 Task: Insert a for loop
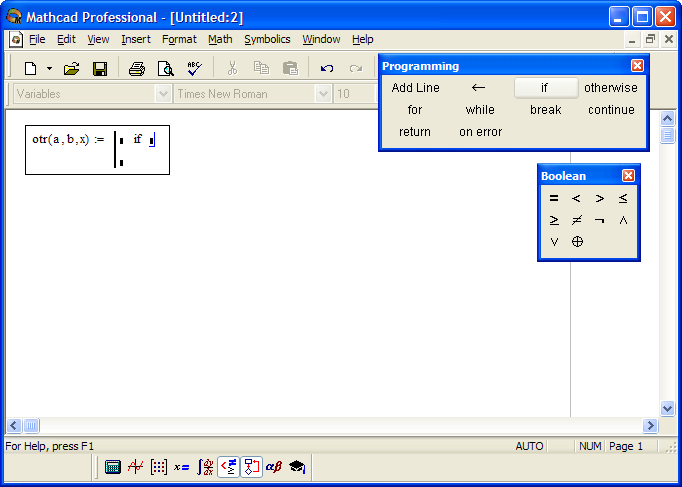tap(415, 110)
